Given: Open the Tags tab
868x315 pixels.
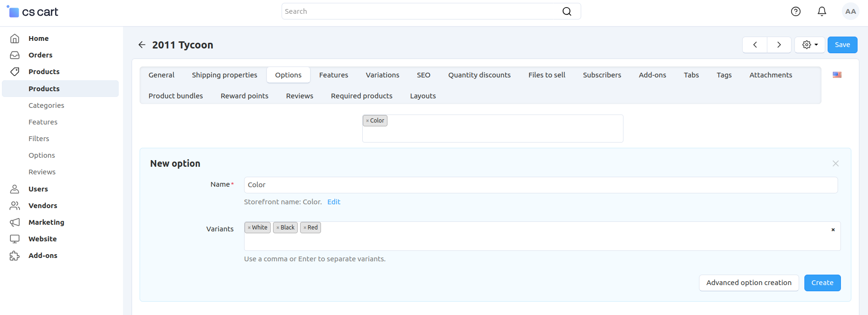Looking at the screenshot, I should 724,75.
